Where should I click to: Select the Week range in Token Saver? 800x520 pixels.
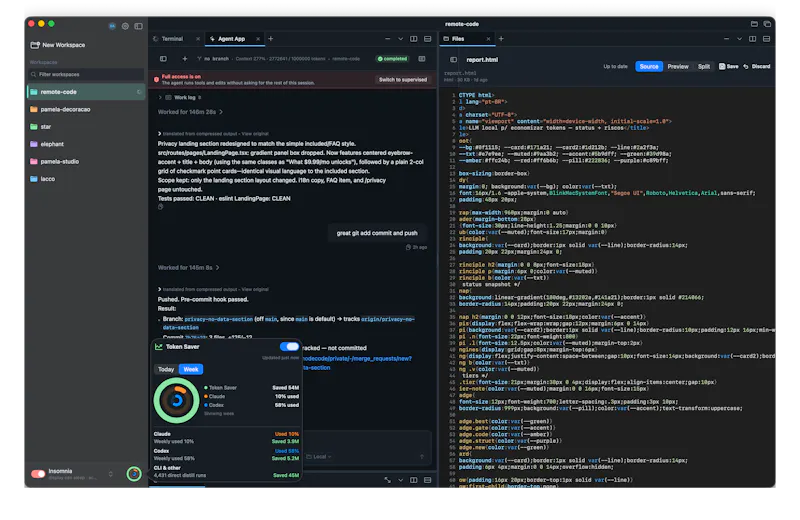click(191, 369)
